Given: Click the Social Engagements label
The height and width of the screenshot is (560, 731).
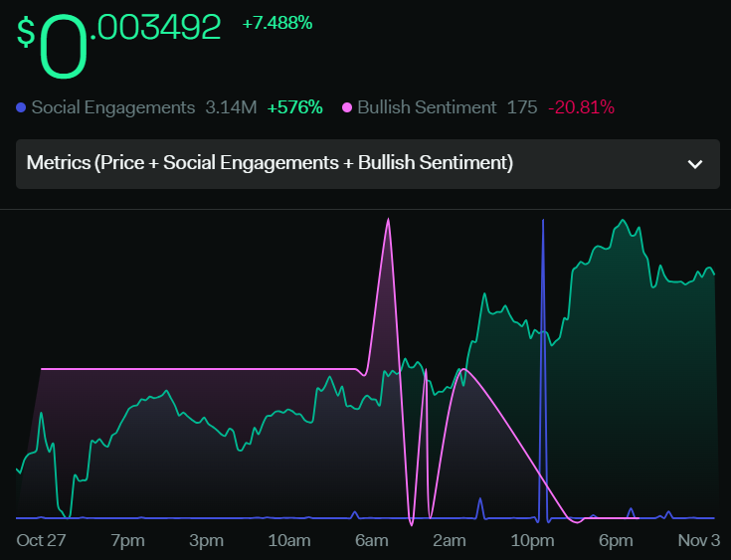Looking at the screenshot, I should pos(113,107).
